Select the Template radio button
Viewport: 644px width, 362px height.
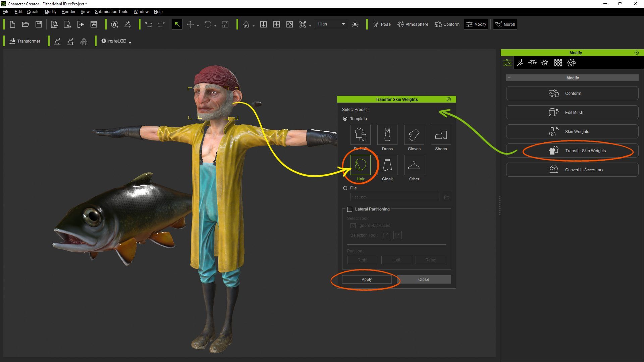(345, 119)
